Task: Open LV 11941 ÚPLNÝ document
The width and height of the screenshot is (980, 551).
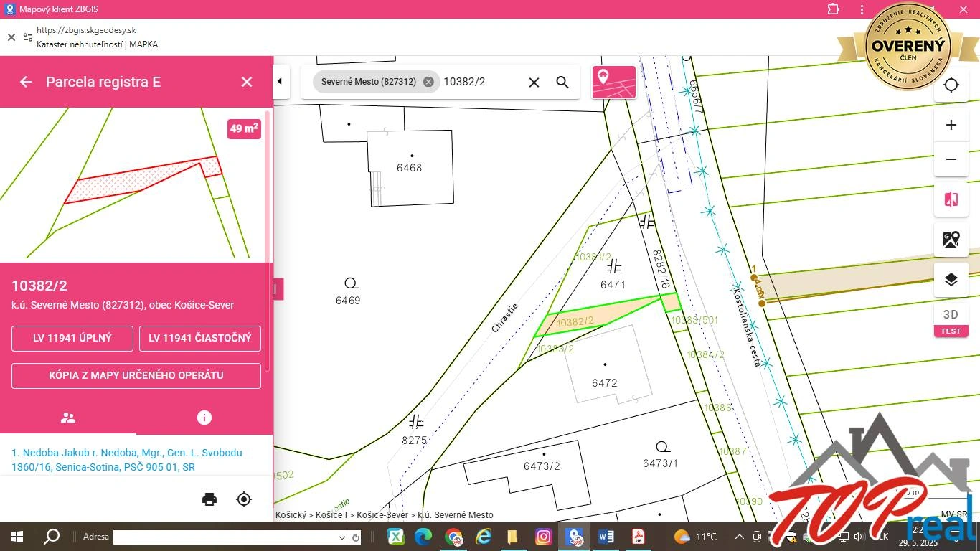Action: (72, 338)
